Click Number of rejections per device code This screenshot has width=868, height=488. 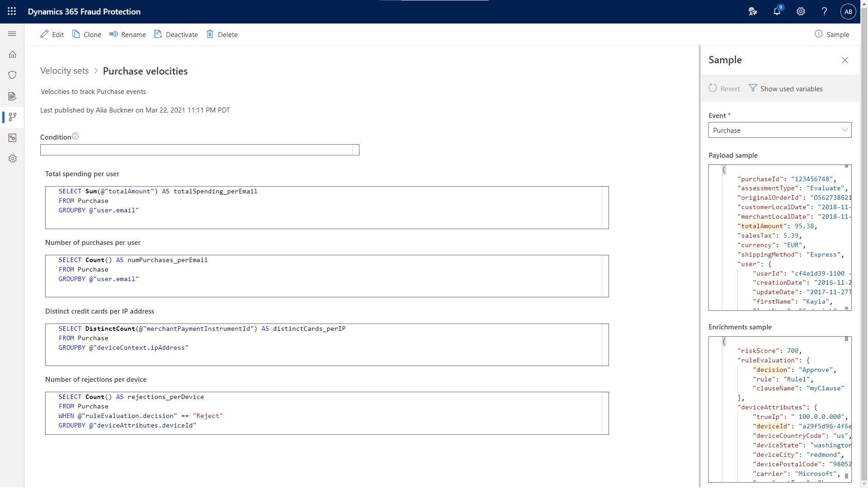(x=327, y=413)
